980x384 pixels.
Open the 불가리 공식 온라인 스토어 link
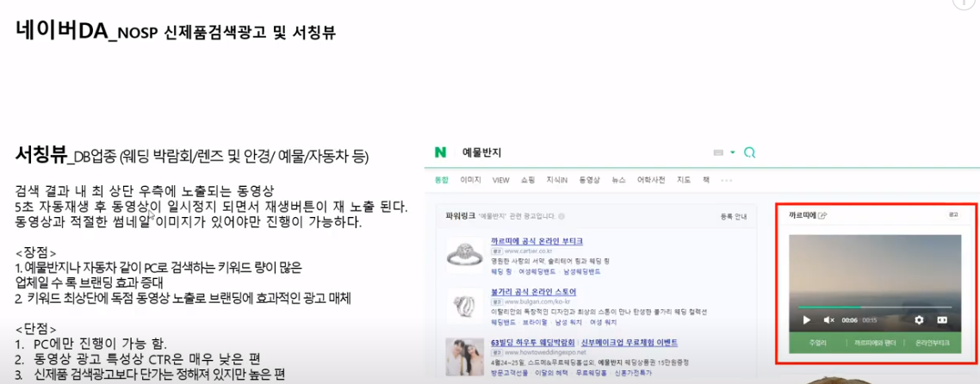(x=533, y=292)
